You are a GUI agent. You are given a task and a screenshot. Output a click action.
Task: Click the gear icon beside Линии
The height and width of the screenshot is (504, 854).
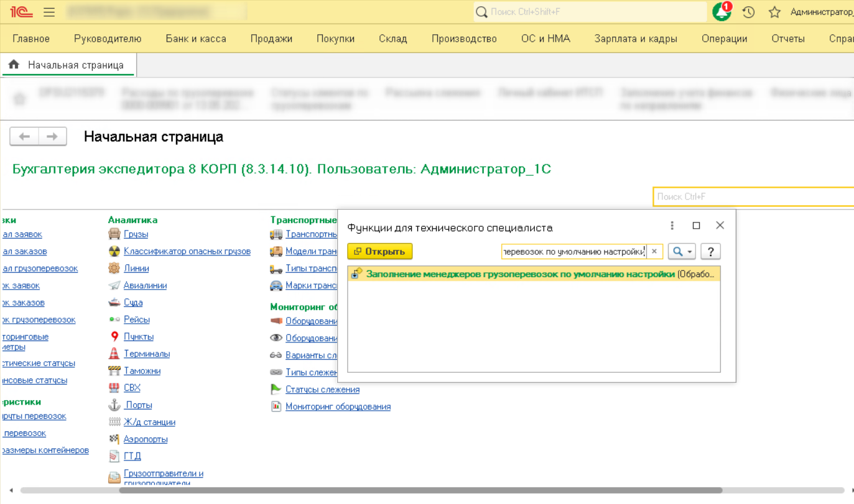tap(114, 268)
